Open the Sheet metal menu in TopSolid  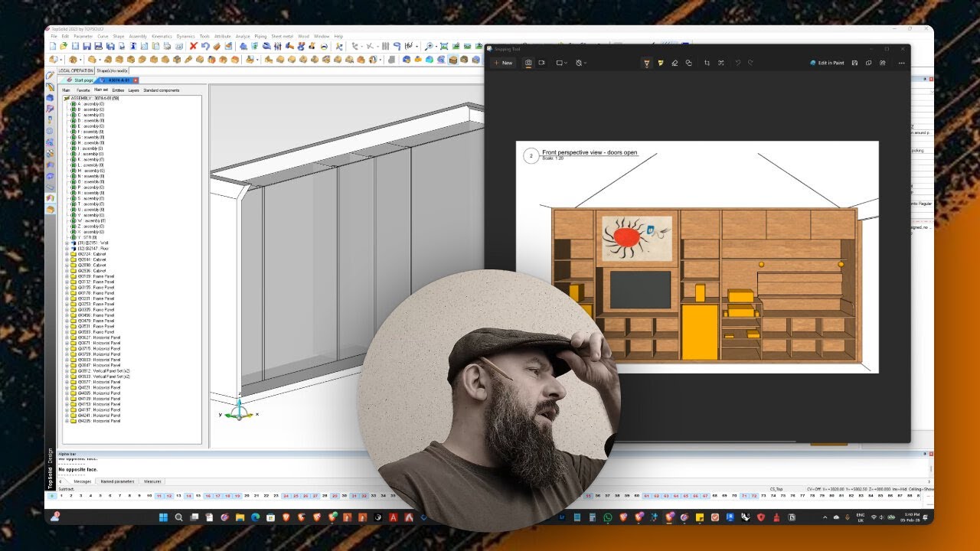(282, 36)
